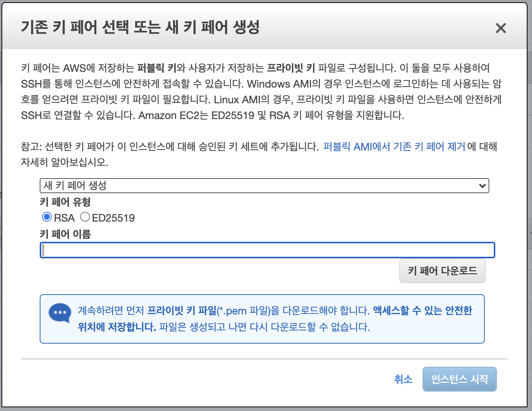
Task: Click the 인스턴스 시작 button
Action: pyautogui.click(x=460, y=379)
